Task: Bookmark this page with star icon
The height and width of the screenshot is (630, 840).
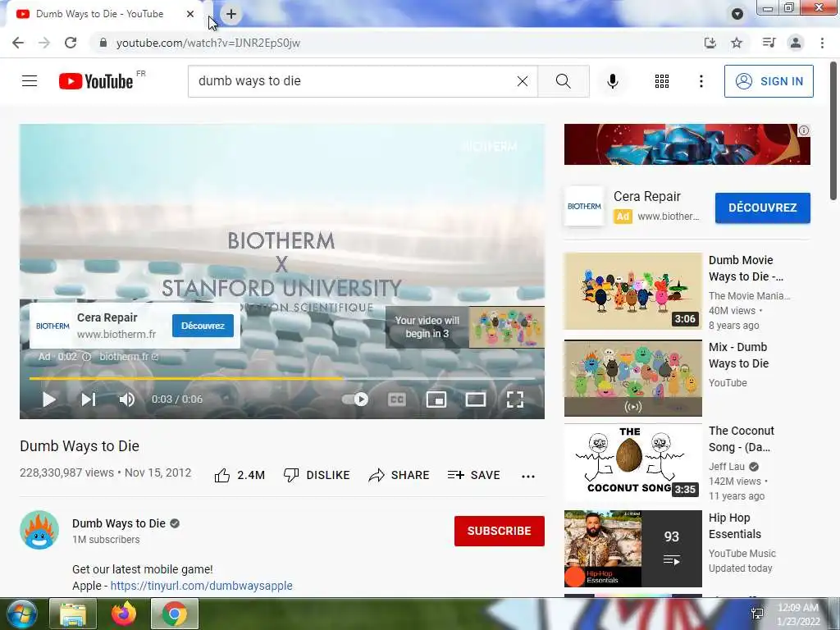Action: pyautogui.click(x=737, y=43)
